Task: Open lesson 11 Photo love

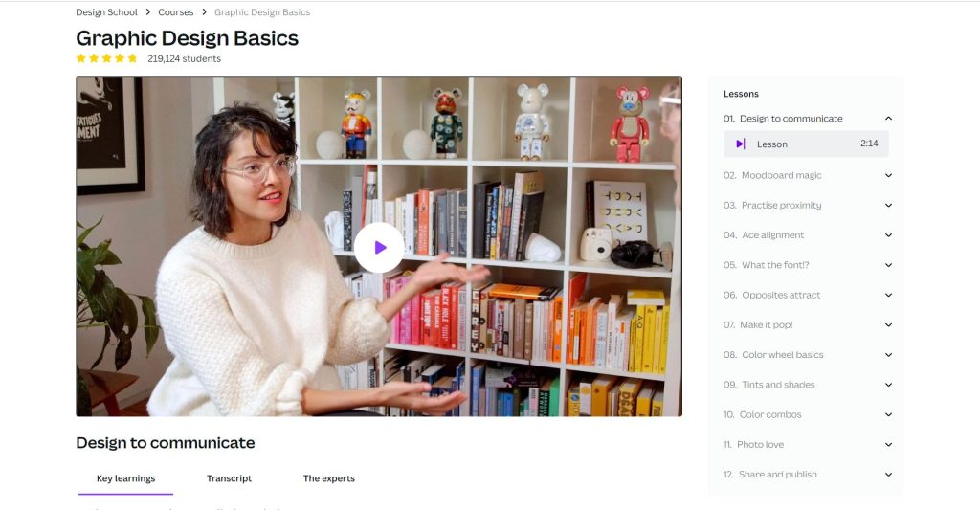Action: [808, 444]
